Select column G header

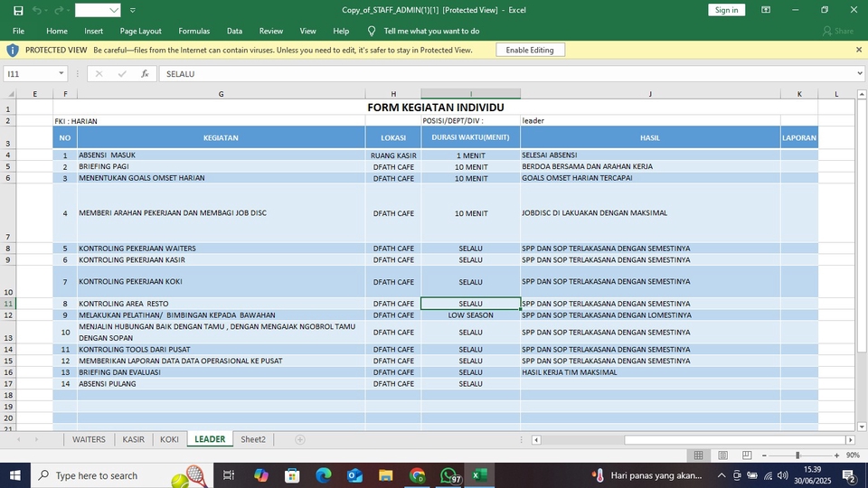tap(221, 94)
